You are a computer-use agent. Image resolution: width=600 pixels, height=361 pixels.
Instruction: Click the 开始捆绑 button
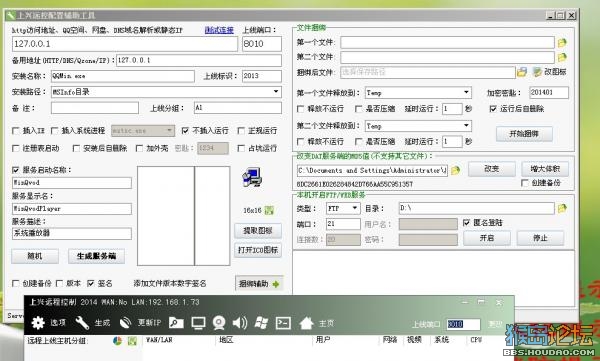[x=524, y=134]
